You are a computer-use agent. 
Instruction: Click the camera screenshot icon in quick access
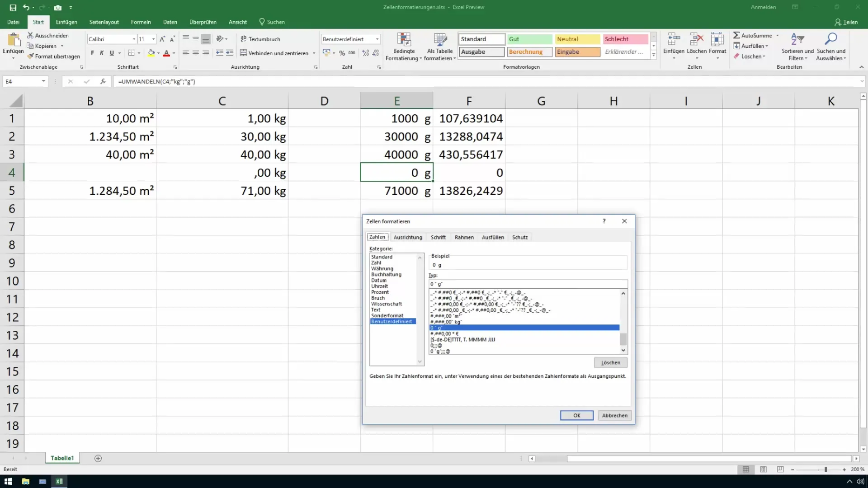[x=58, y=8]
